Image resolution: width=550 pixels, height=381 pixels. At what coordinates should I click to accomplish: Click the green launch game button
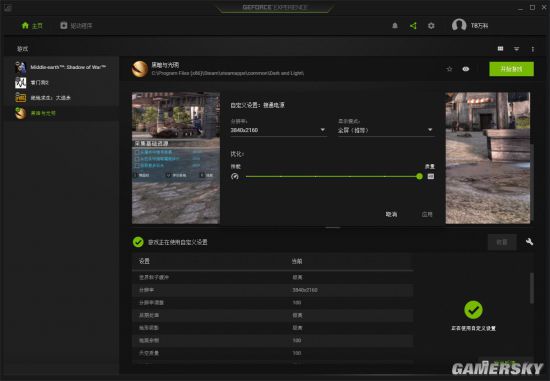(x=511, y=69)
